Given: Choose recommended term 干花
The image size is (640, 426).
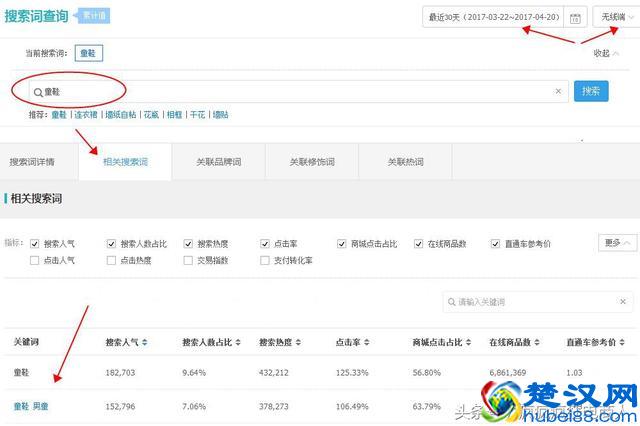Looking at the screenshot, I should [198, 115].
